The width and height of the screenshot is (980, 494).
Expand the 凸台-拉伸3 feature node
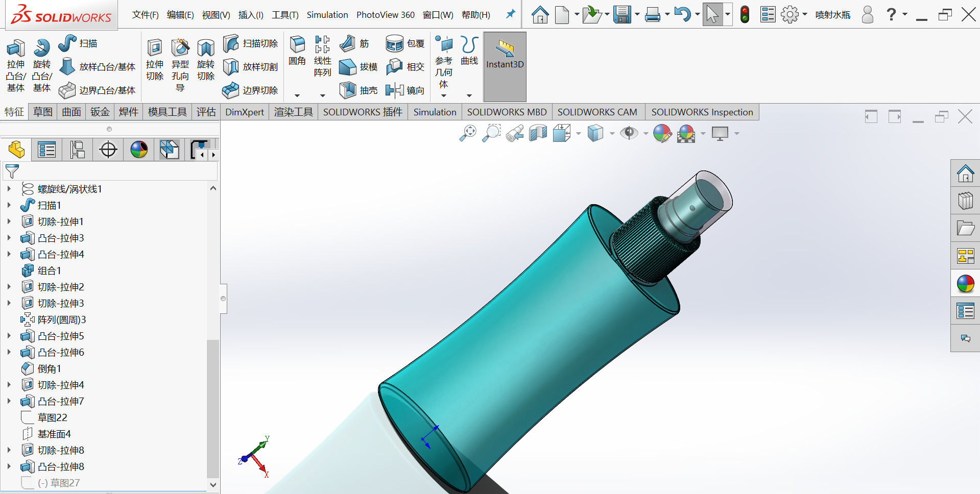[9, 238]
